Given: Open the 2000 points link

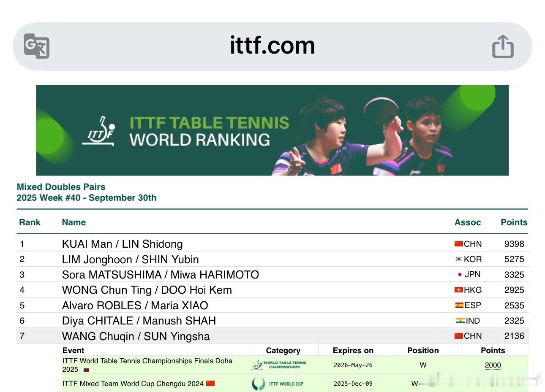Looking at the screenshot, I should (493, 365).
